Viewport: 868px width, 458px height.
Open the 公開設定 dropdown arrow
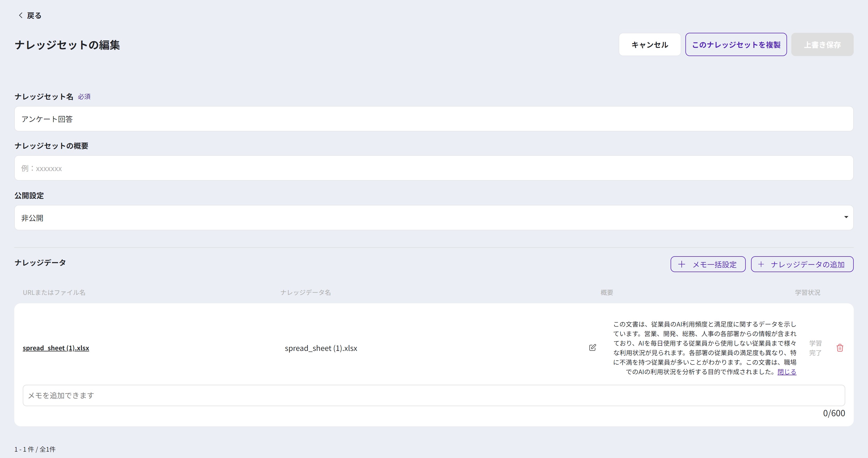tap(846, 217)
